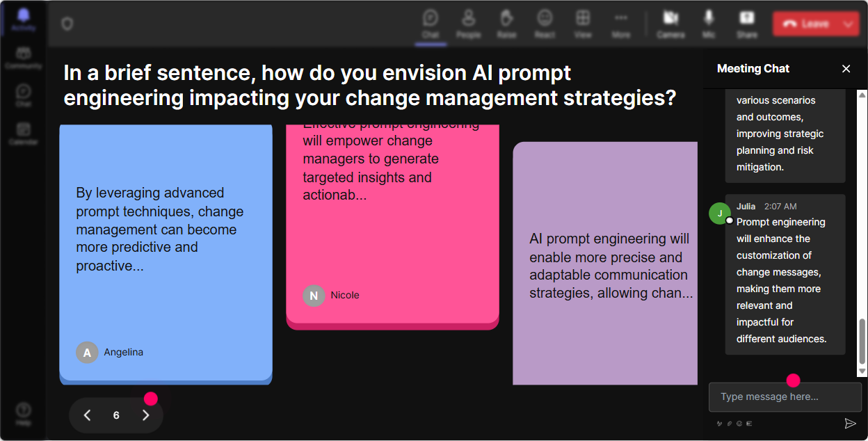Expand the Leave button dropdown arrow
The height and width of the screenshot is (441, 868).
(x=849, y=24)
